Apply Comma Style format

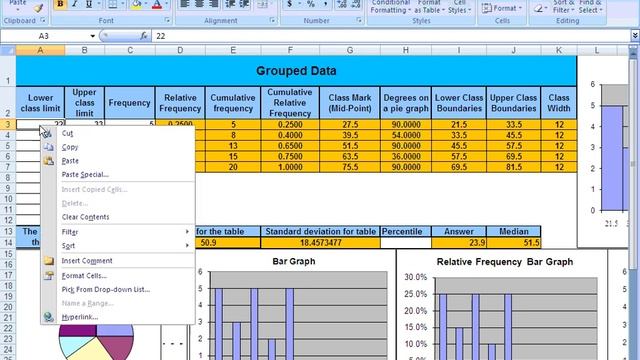[x=325, y=4]
